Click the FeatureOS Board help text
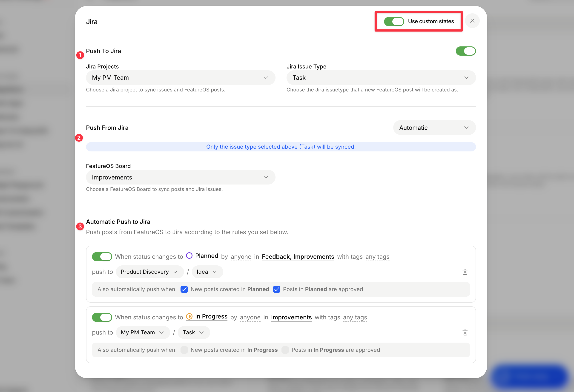574x392 pixels. [x=154, y=189]
